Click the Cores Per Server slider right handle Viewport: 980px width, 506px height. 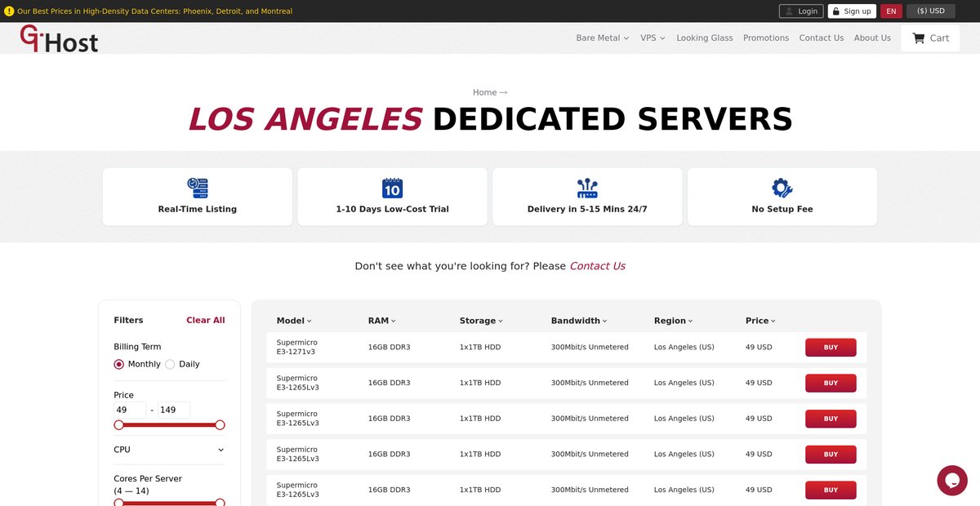coord(220,503)
